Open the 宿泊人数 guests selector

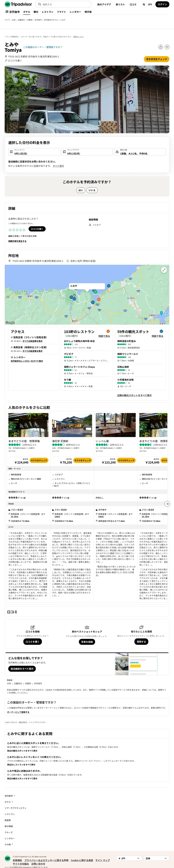pos(140,152)
